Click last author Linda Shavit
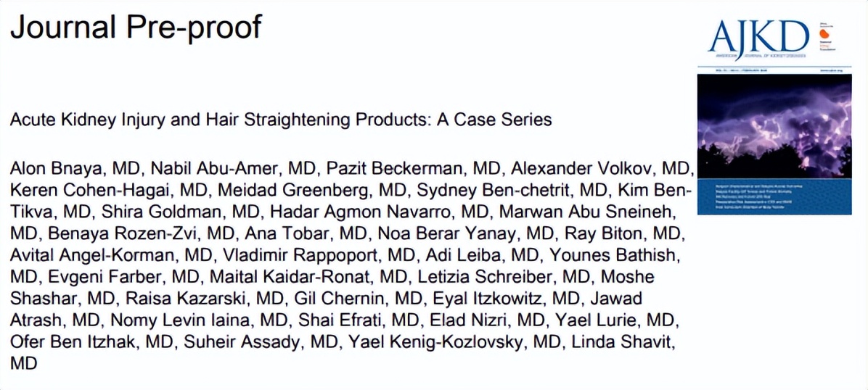Screen dimensions: 868x390 pyautogui.click(x=623, y=341)
